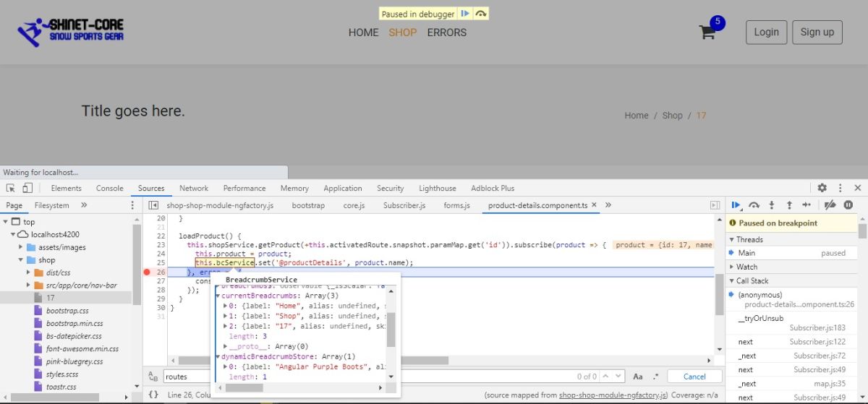This screenshot has width=868, height=404.
Task: Switch to the Elements tab
Action: point(66,188)
